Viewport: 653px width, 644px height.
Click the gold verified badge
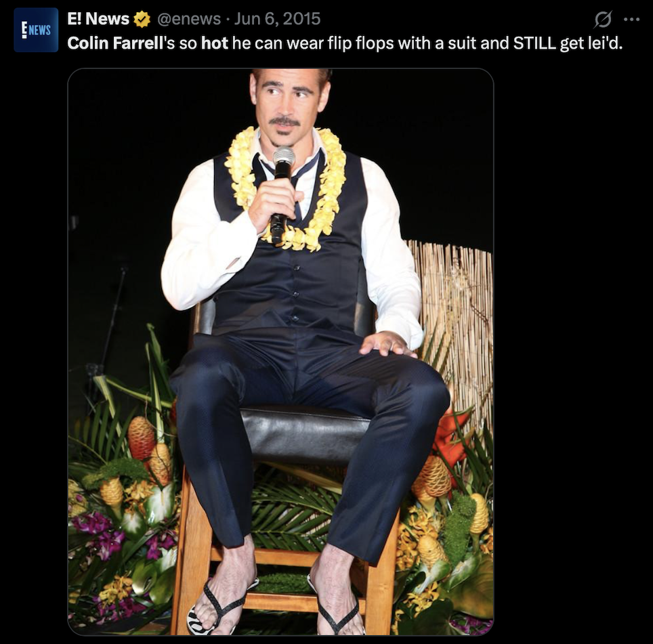tap(142, 19)
